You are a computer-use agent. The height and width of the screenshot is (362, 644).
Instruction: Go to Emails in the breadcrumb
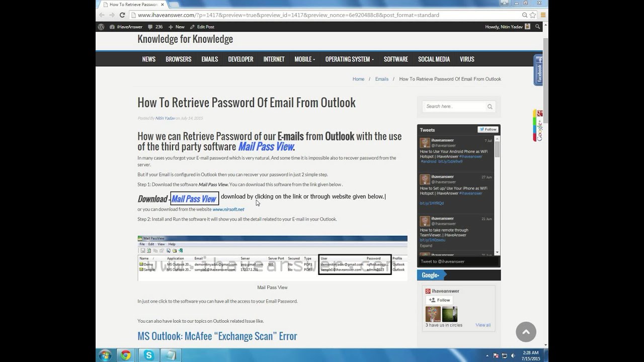pyautogui.click(x=382, y=79)
